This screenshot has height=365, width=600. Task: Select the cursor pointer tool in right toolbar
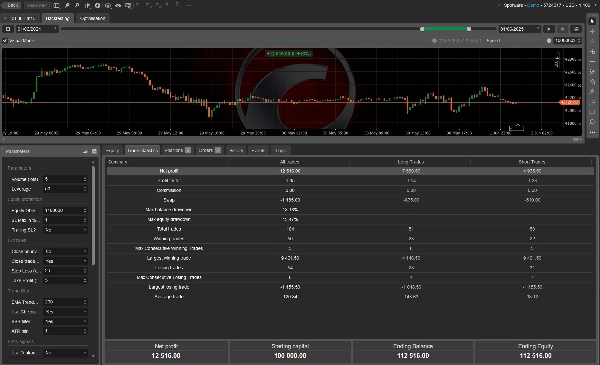(592, 21)
